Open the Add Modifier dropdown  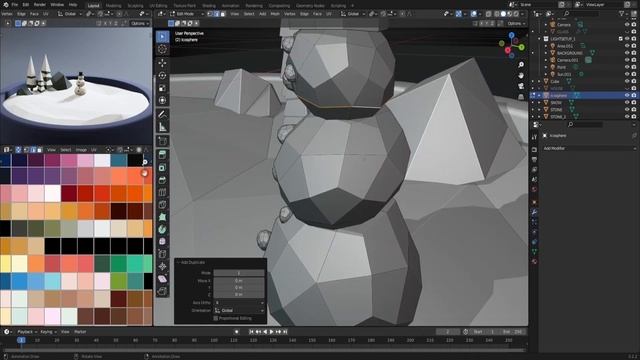[x=589, y=149]
